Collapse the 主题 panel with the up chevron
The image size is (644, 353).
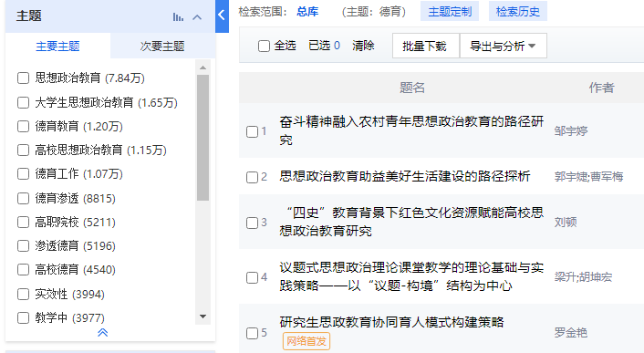click(x=197, y=17)
